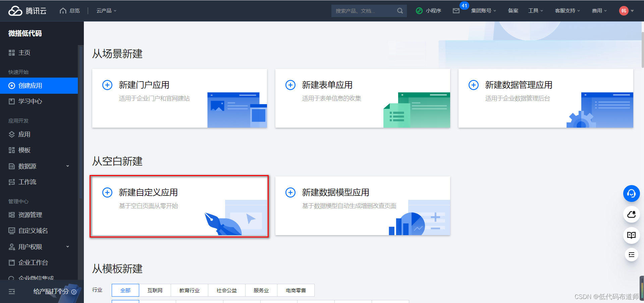Collapse the sidebar with the menu icon
644x303 pixels.
coord(12,292)
